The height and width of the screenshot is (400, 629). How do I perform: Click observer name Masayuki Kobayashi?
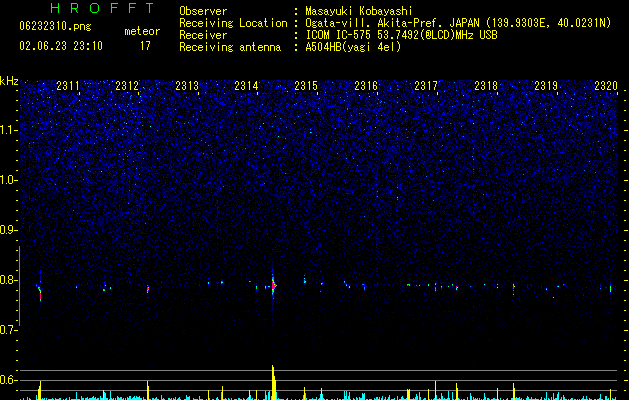point(359,11)
